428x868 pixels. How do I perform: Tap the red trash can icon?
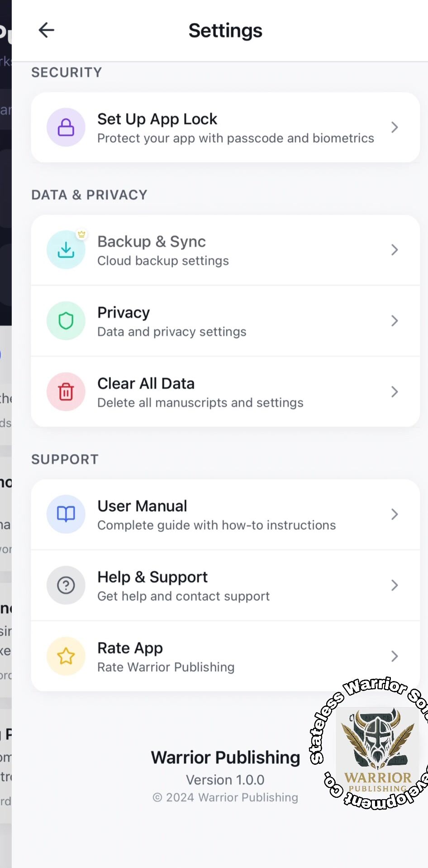[66, 392]
